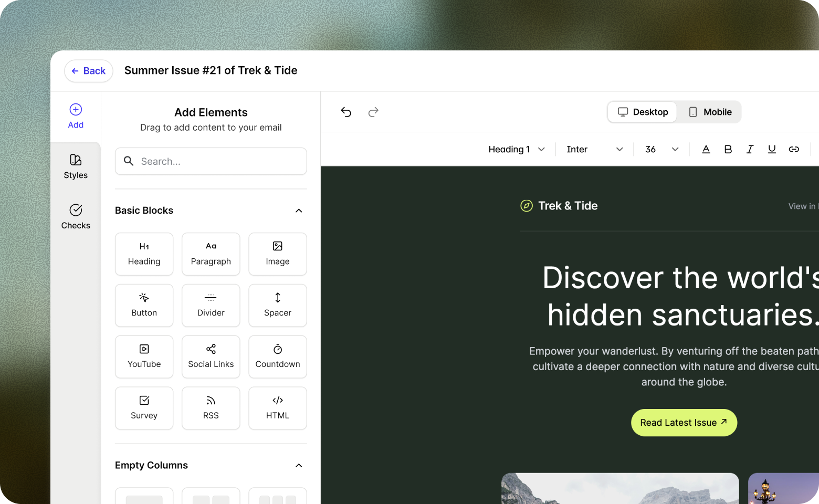The width and height of the screenshot is (819, 504).
Task: Insert a link with the chain icon
Action: click(x=794, y=150)
